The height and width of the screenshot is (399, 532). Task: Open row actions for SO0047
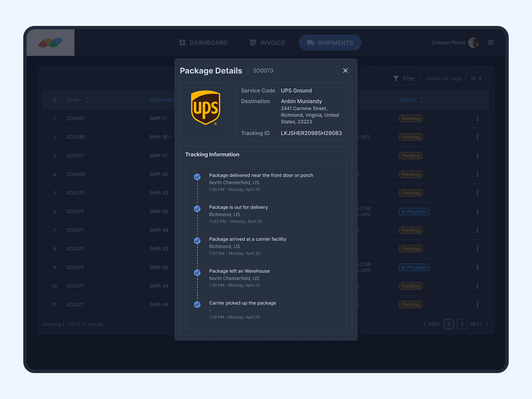click(477, 118)
